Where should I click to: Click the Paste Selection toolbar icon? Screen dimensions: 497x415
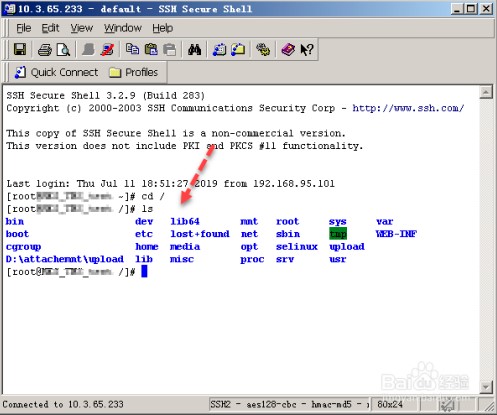point(170,50)
